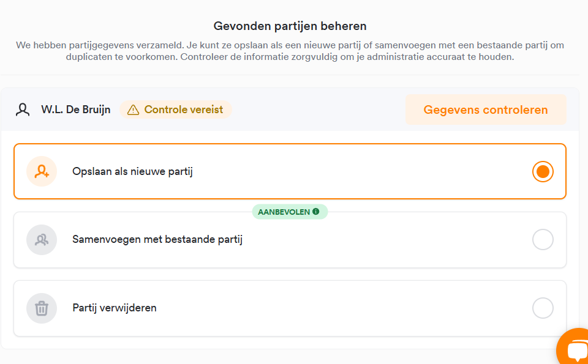Click the warning triangle icon

(133, 110)
